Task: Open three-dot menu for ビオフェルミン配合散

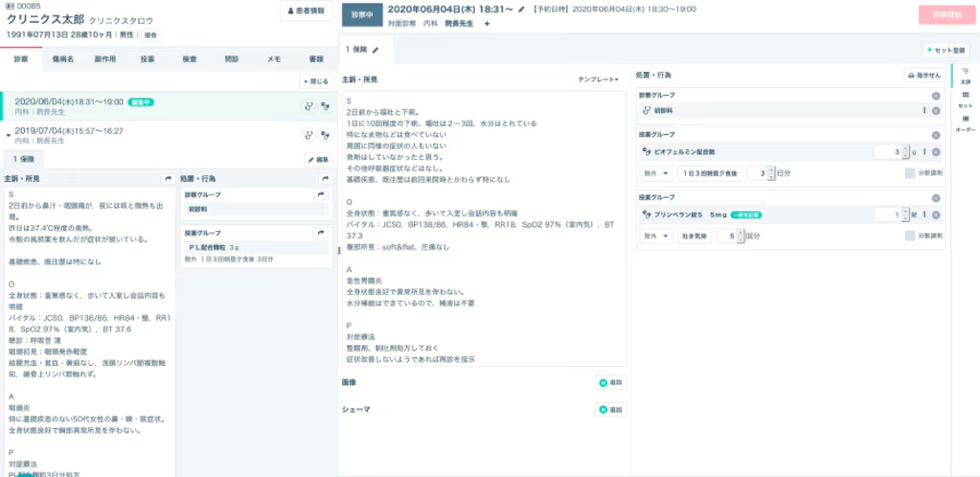Action: click(924, 151)
